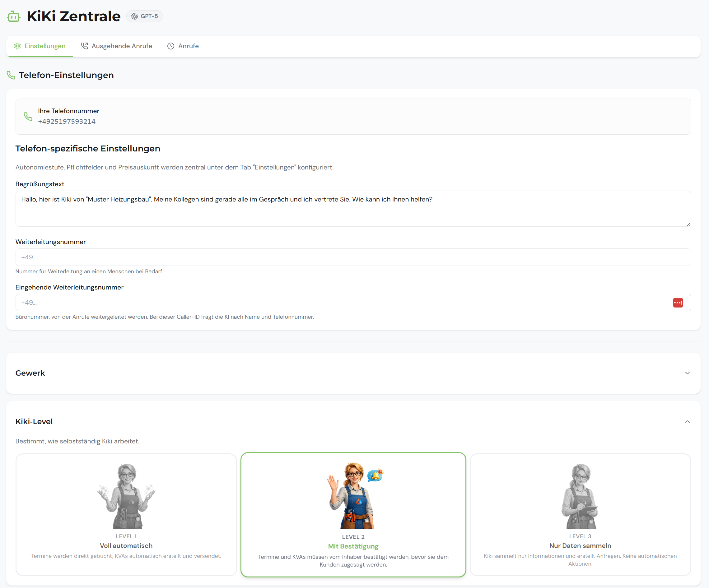
Task: Expand the Gewerk section chevron
Action: point(687,373)
